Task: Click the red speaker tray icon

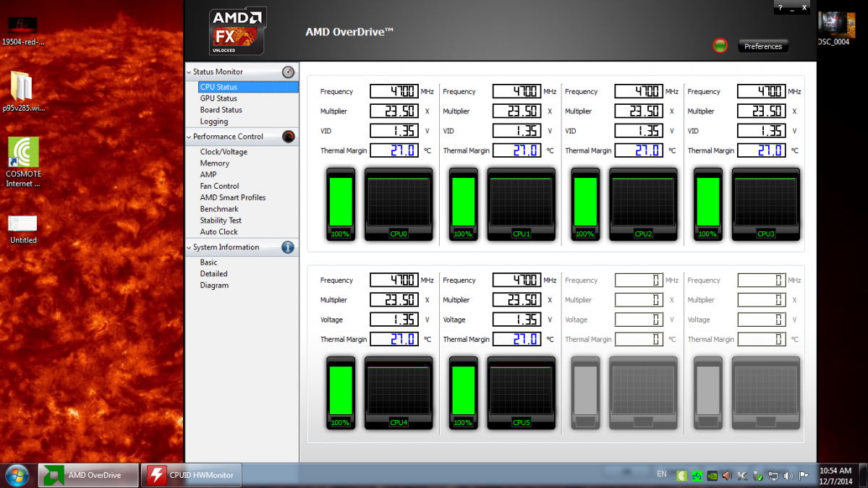Action: click(x=727, y=476)
